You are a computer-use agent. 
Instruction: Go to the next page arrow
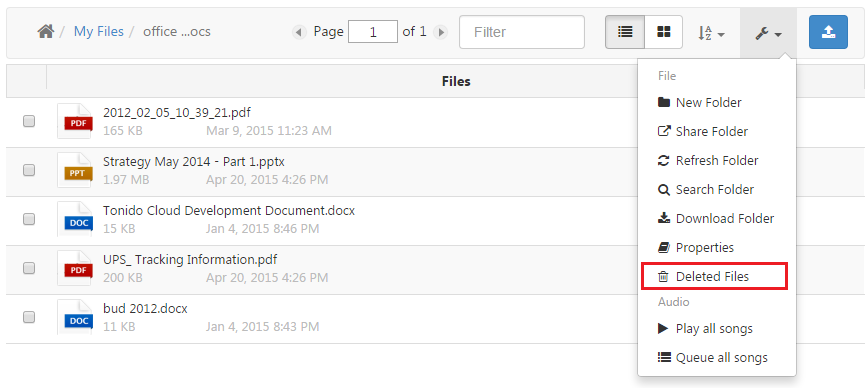pyautogui.click(x=440, y=33)
